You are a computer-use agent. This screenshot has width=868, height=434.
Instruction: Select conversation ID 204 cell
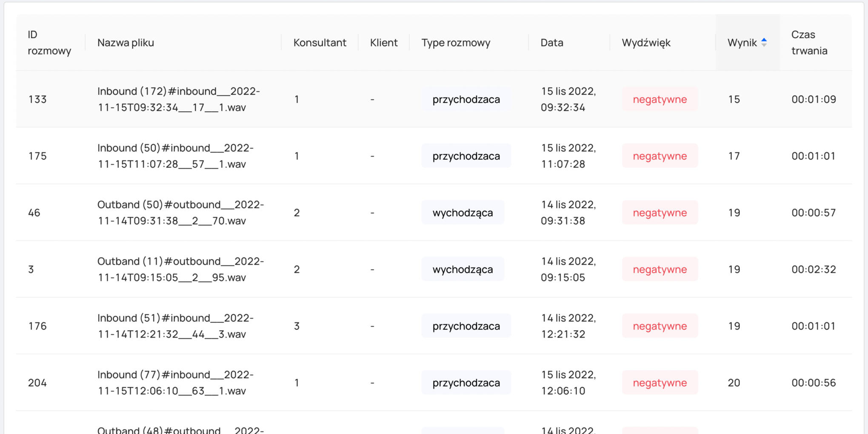tap(37, 382)
